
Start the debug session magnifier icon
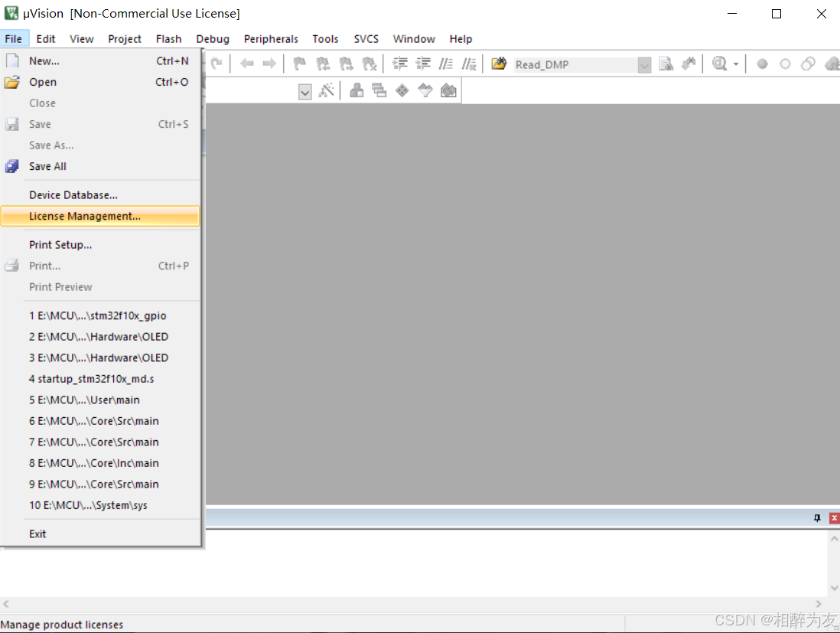coord(719,64)
